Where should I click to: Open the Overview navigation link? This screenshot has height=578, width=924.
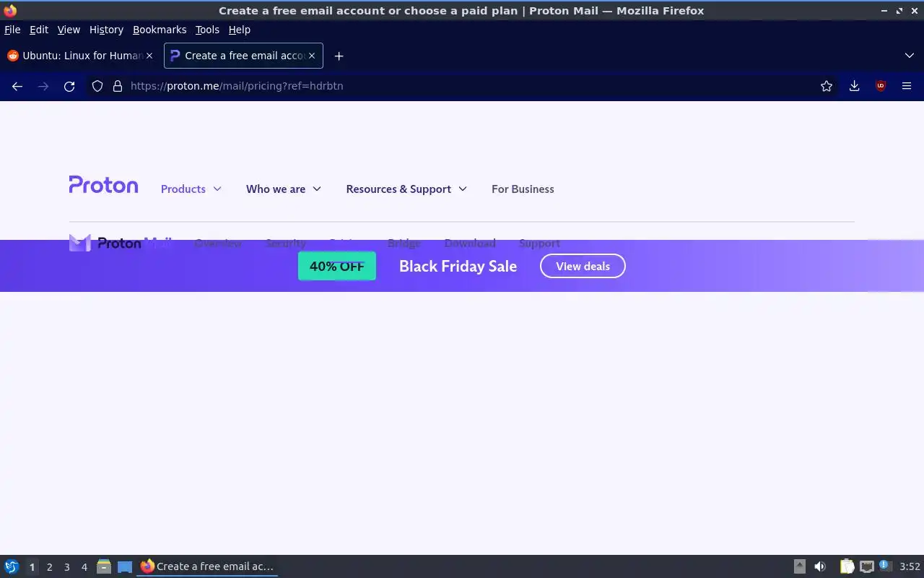[218, 243]
